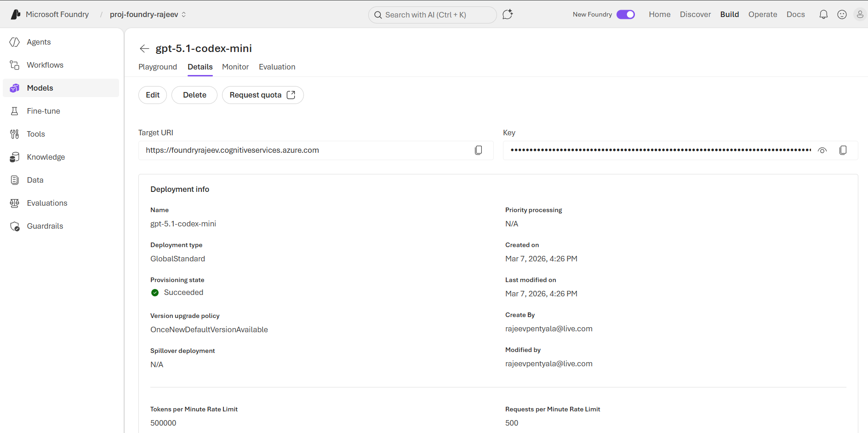Click the Edit button
Viewport: 868px width, 433px height.
pyautogui.click(x=153, y=95)
